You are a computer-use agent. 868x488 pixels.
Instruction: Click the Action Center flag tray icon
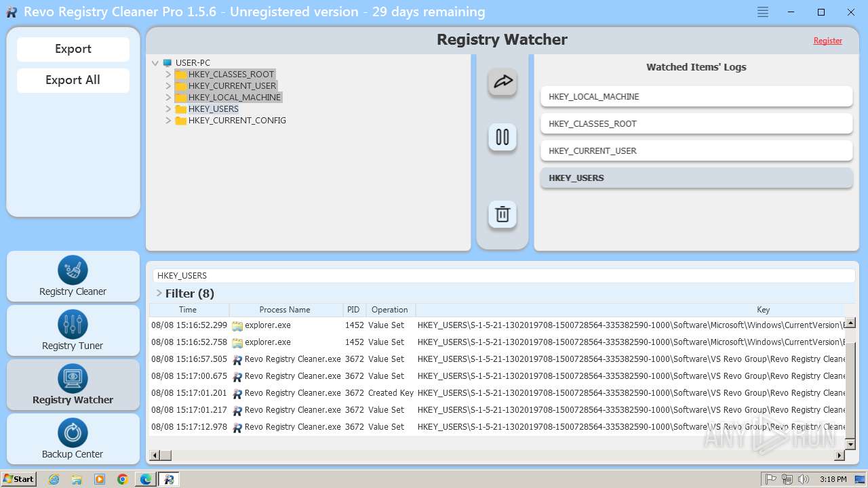coord(770,479)
